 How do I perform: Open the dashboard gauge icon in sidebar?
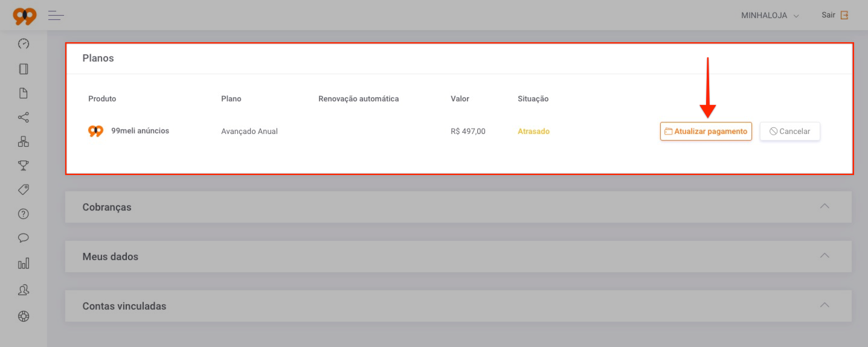click(x=24, y=44)
